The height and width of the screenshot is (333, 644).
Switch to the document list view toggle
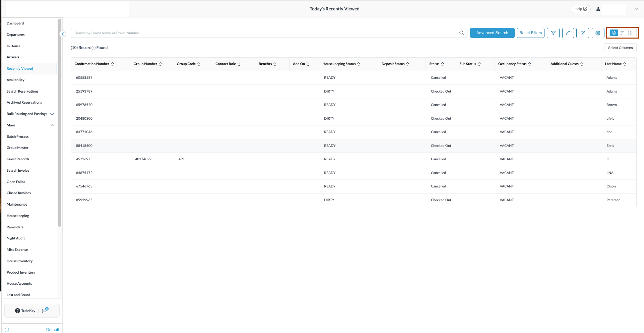coord(614,33)
